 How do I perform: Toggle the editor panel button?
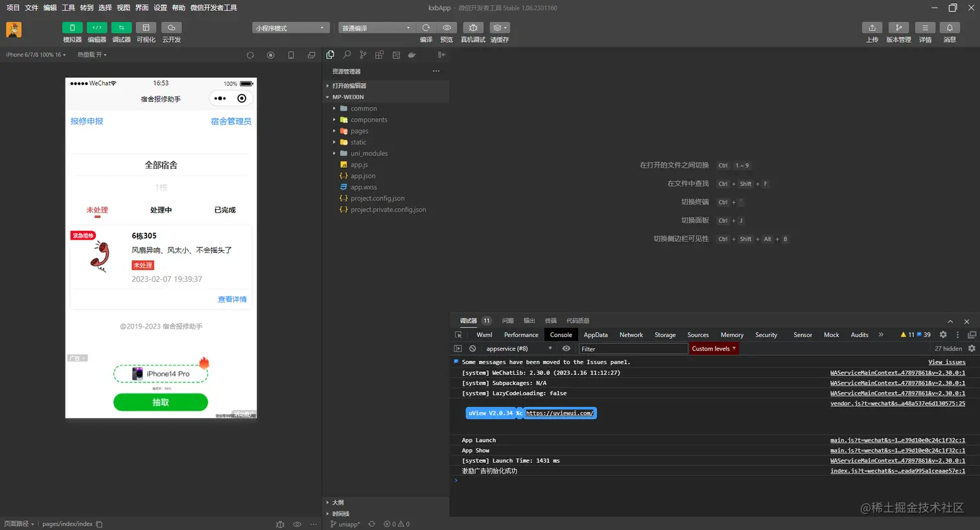pos(97,28)
